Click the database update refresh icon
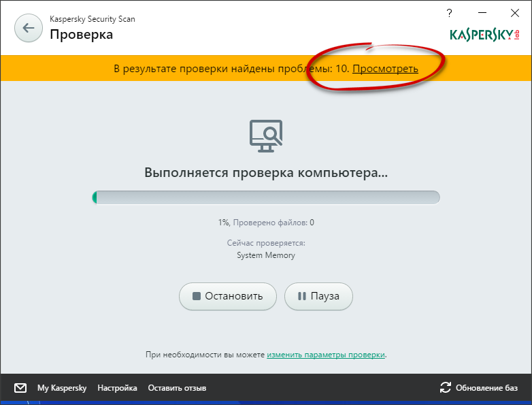 tap(446, 388)
